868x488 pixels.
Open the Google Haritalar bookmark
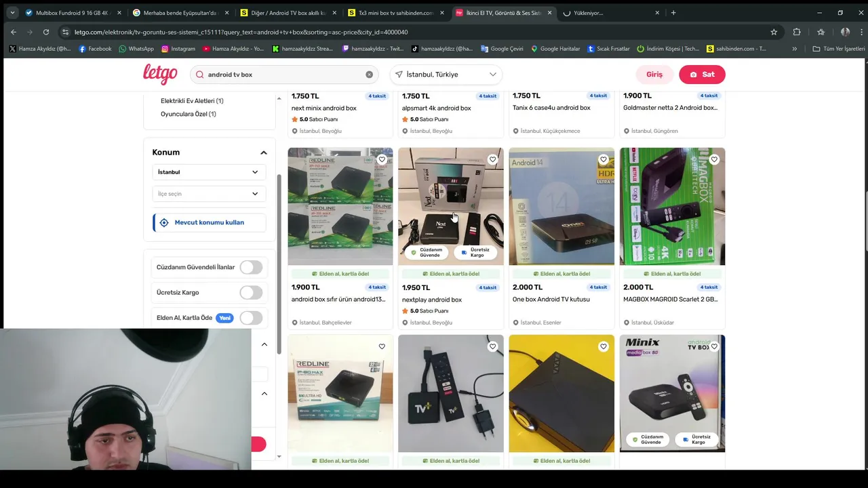pos(555,49)
